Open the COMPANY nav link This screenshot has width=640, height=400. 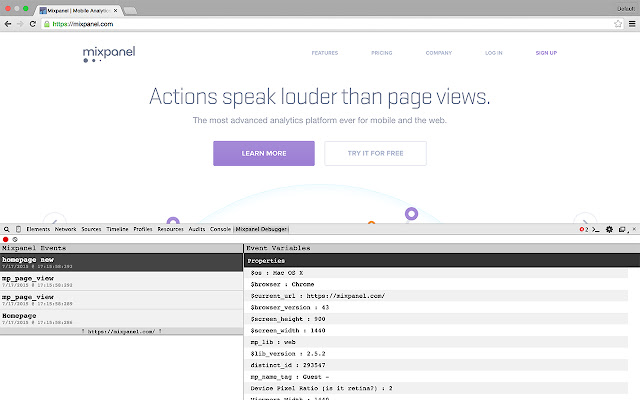pos(439,53)
